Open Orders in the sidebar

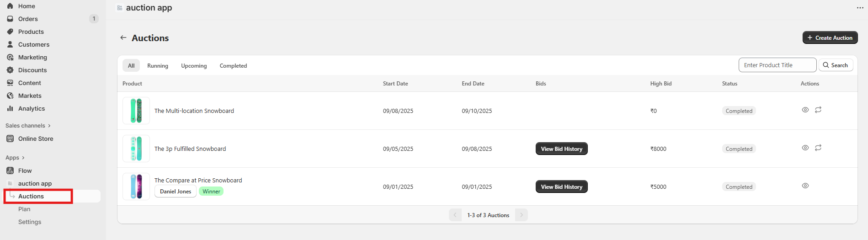click(28, 19)
